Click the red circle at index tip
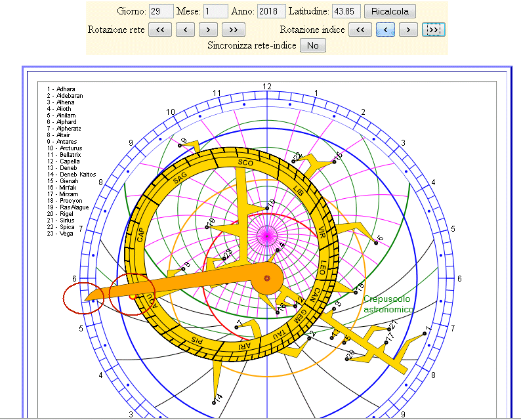This screenshot has height=420, width=521. [77, 299]
